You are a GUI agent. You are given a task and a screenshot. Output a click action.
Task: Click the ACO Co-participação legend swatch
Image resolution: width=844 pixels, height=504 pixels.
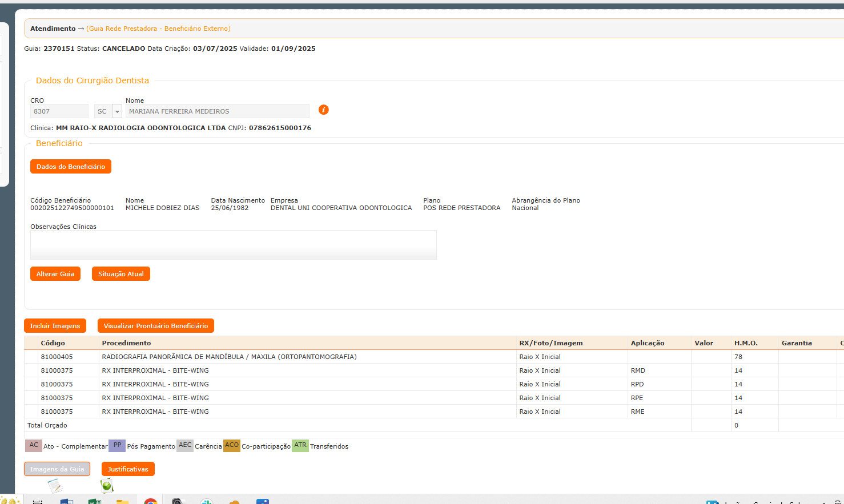click(x=232, y=445)
